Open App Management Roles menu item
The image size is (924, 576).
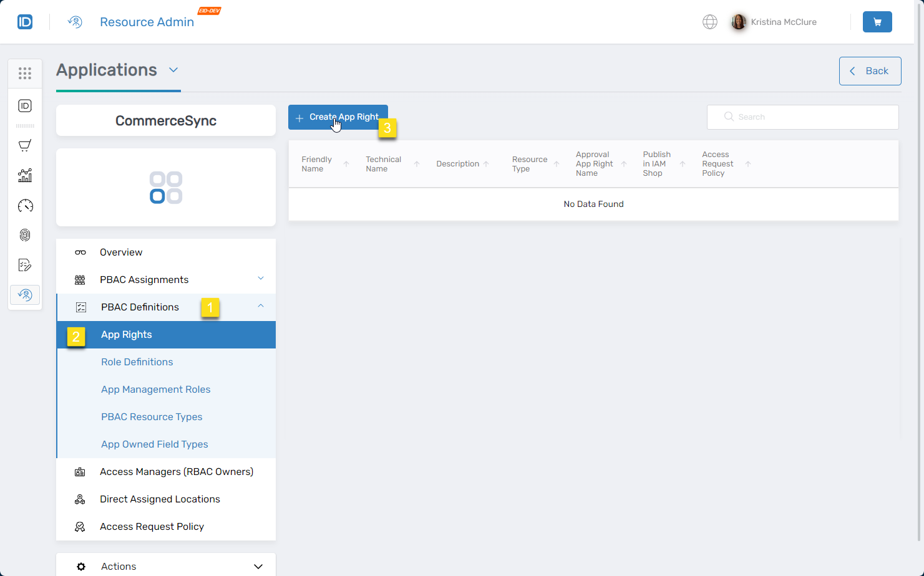(x=155, y=389)
